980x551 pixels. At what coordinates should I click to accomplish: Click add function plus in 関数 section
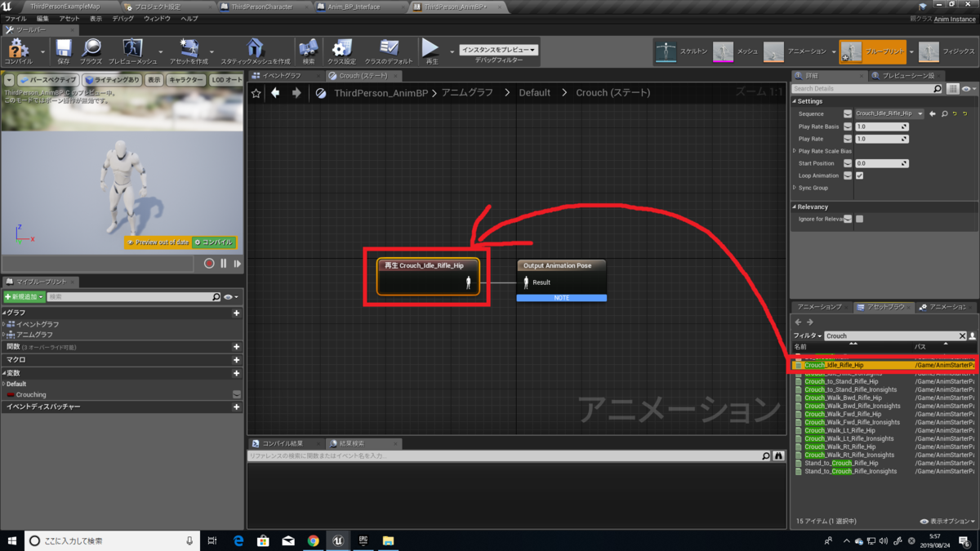click(x=237, y=347)
